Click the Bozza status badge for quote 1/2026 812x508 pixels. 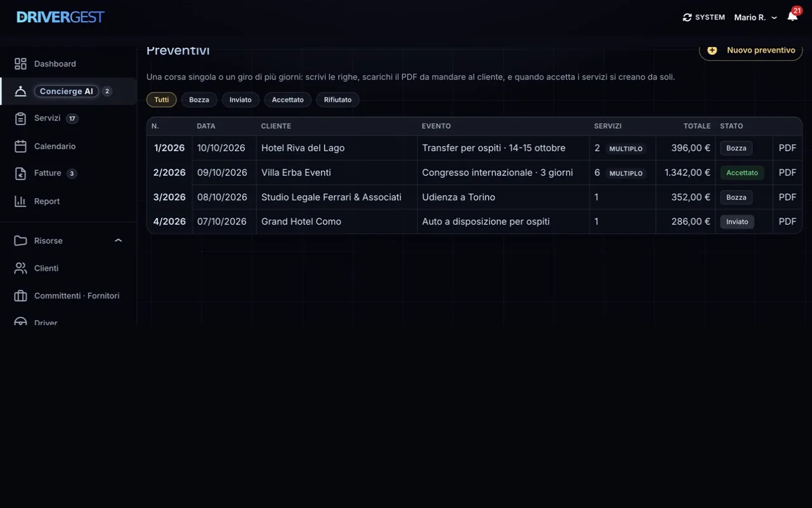click(x=737, y=148)
